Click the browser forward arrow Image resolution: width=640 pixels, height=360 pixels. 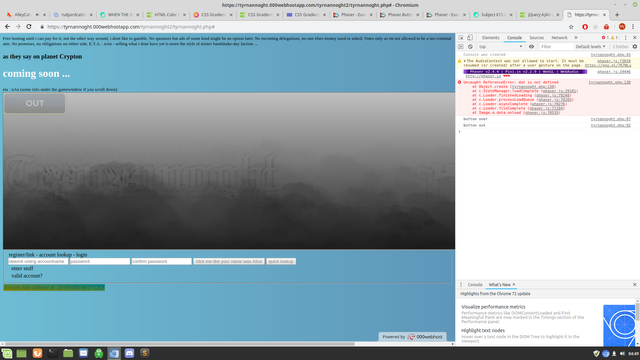click(x=18, y=27)
